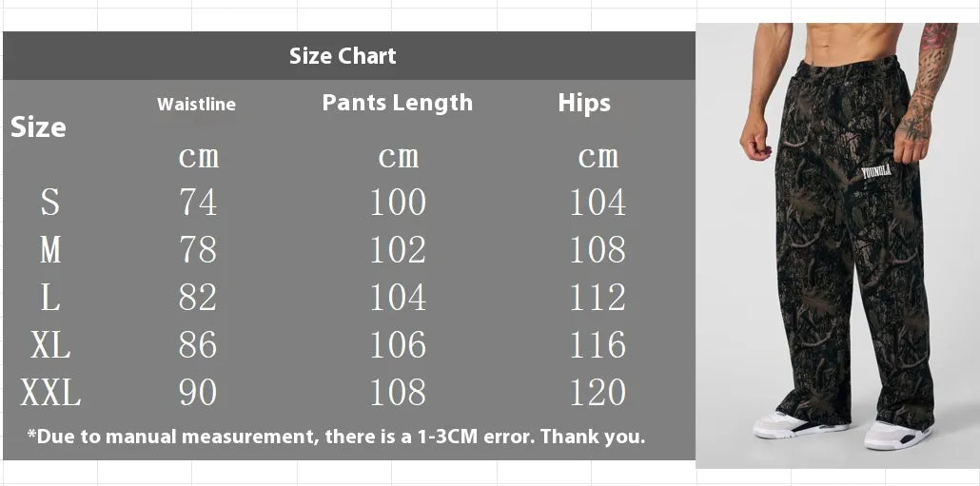Click the Size Chart title header
This screenshot has height=486, width=980.
click(343, 56)
